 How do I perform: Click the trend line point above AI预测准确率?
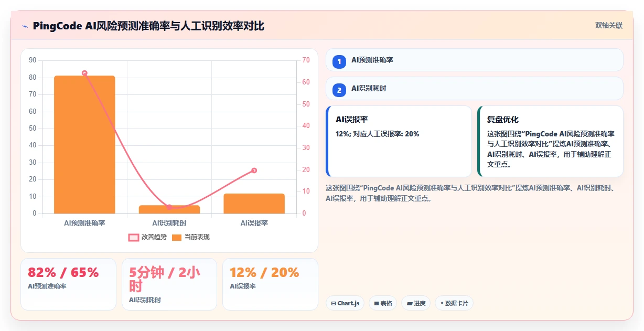point(84,73)
